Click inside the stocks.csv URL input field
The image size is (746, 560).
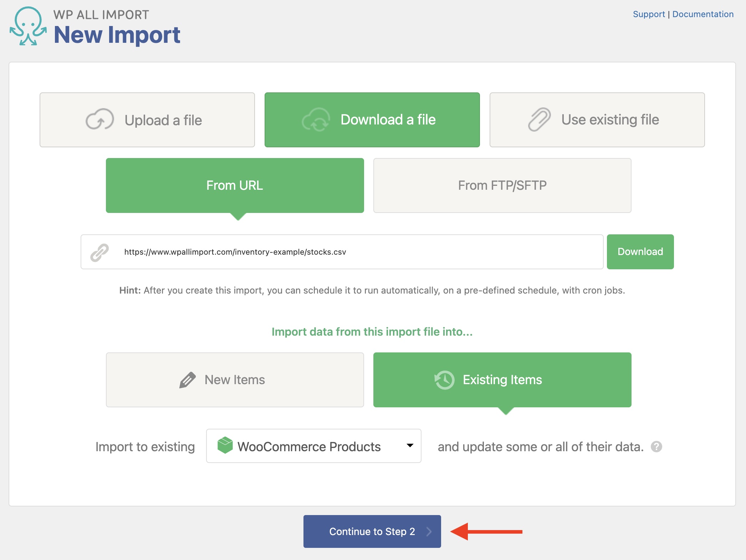(x=342, y=252)
